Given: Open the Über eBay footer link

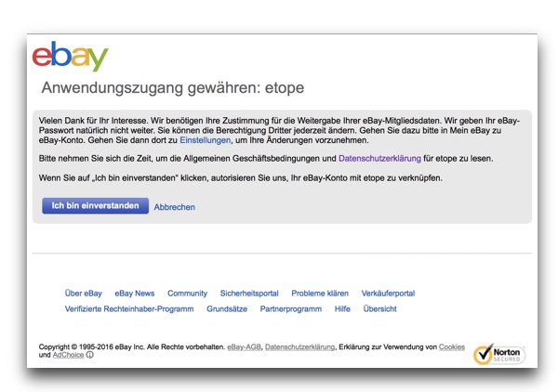Looking at the screenshot, I should point(84,294).
